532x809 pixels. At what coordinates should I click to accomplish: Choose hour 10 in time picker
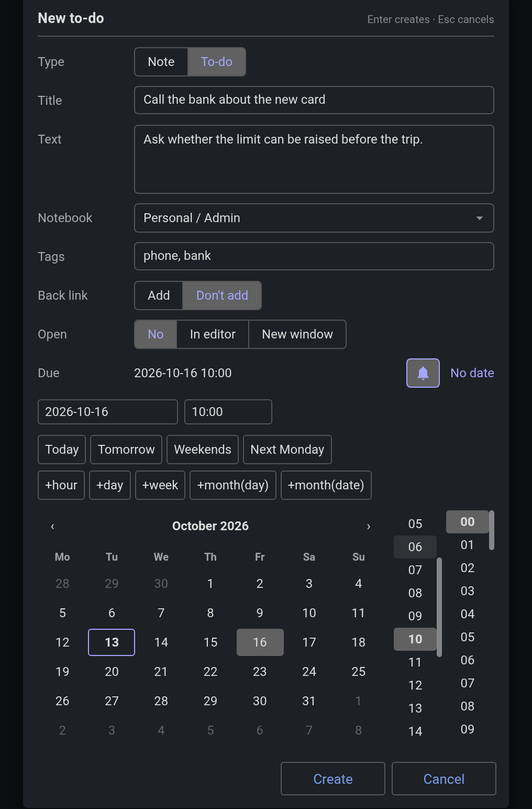(415, 639)
